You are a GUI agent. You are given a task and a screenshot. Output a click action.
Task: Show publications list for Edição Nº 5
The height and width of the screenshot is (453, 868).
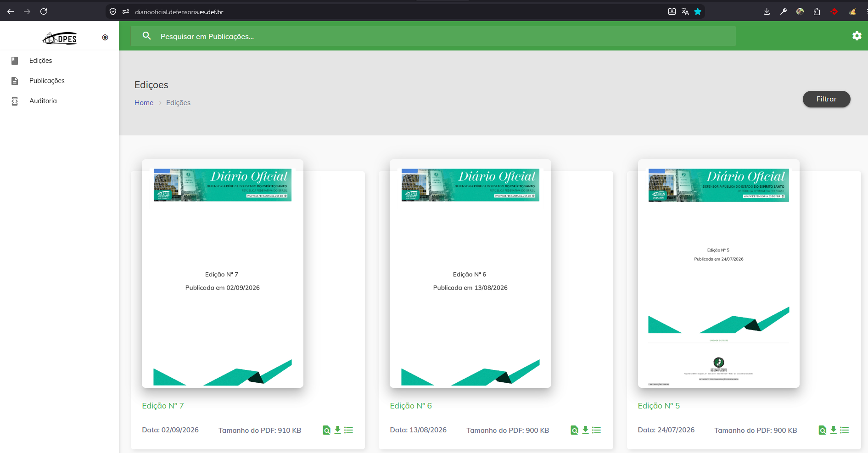[x=845, y=430]
